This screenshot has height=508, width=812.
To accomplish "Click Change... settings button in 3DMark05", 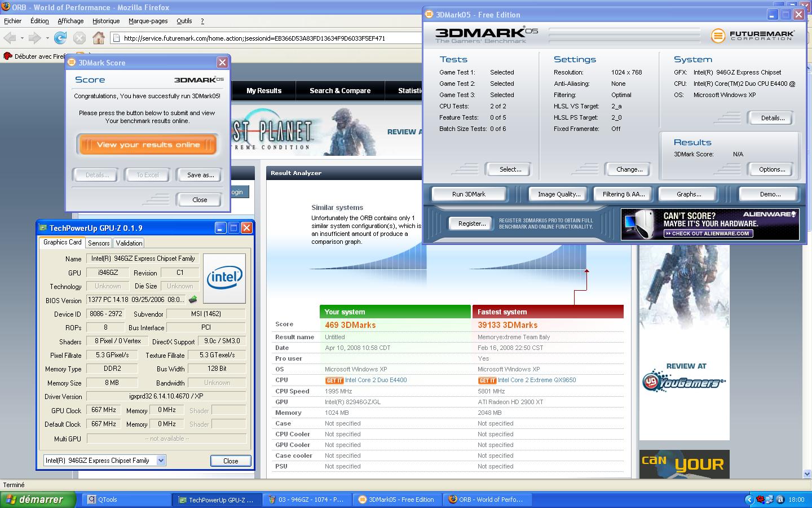I will coord(629,169).
